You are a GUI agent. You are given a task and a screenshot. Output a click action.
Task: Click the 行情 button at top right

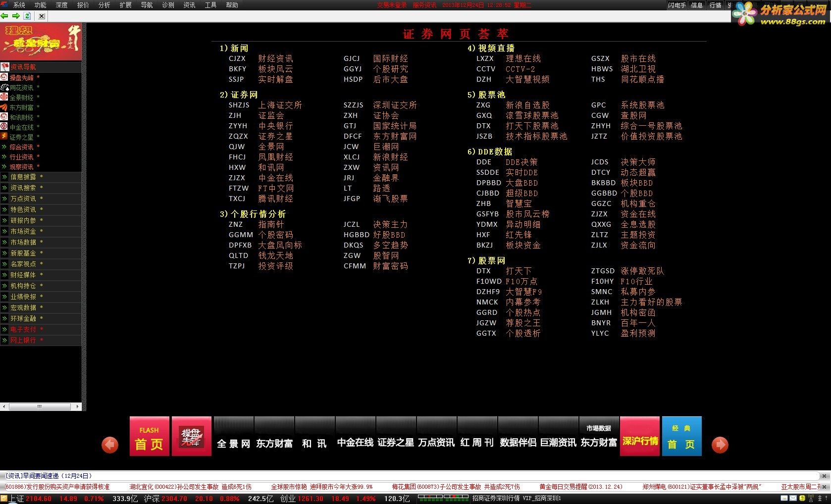point(716,5)
